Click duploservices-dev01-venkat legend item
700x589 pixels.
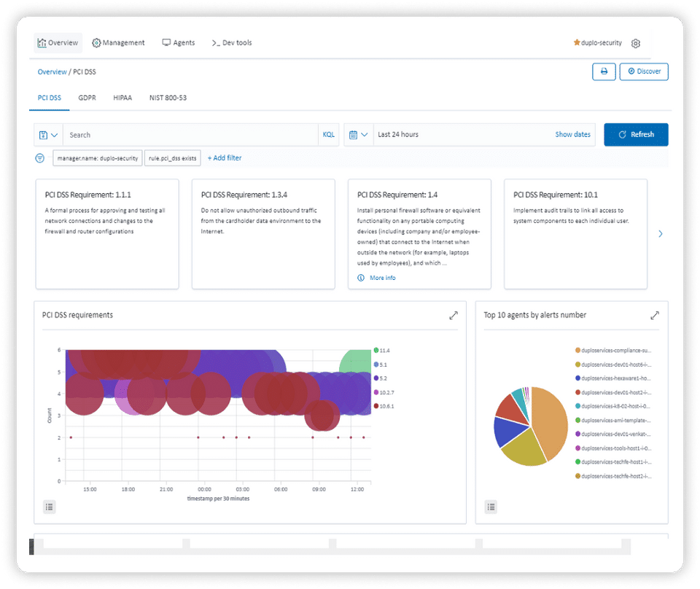point(613,434)
